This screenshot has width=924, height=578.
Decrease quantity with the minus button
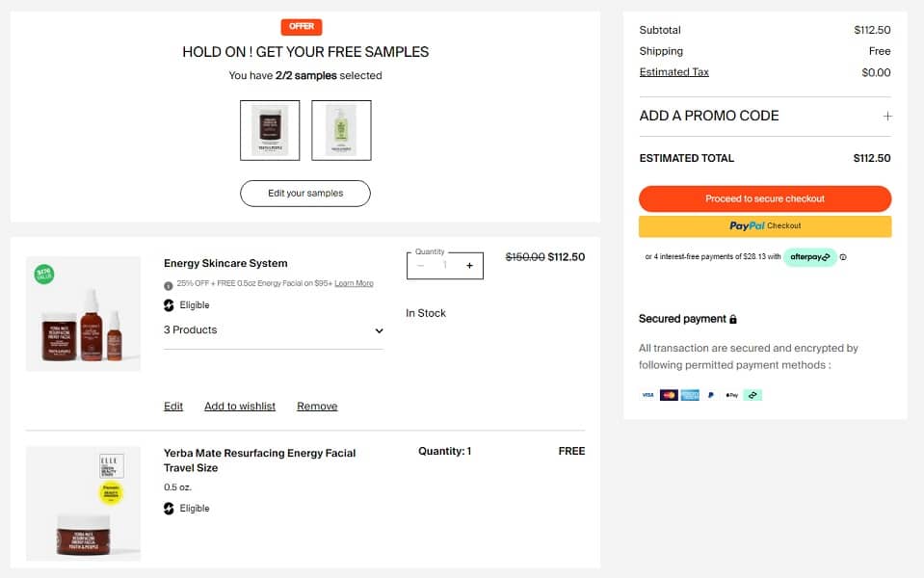[421, 266]
